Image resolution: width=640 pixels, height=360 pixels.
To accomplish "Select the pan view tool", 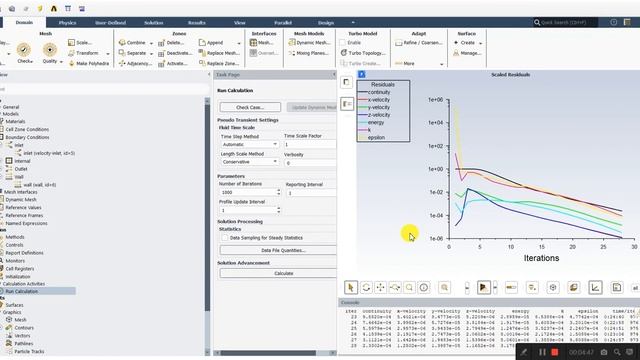I will [380, 288].
